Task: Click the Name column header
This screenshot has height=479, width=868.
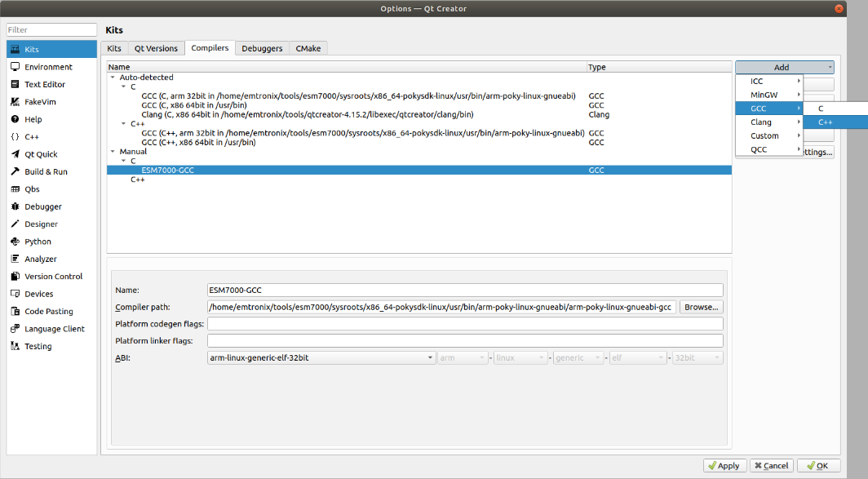Action: 347,67
